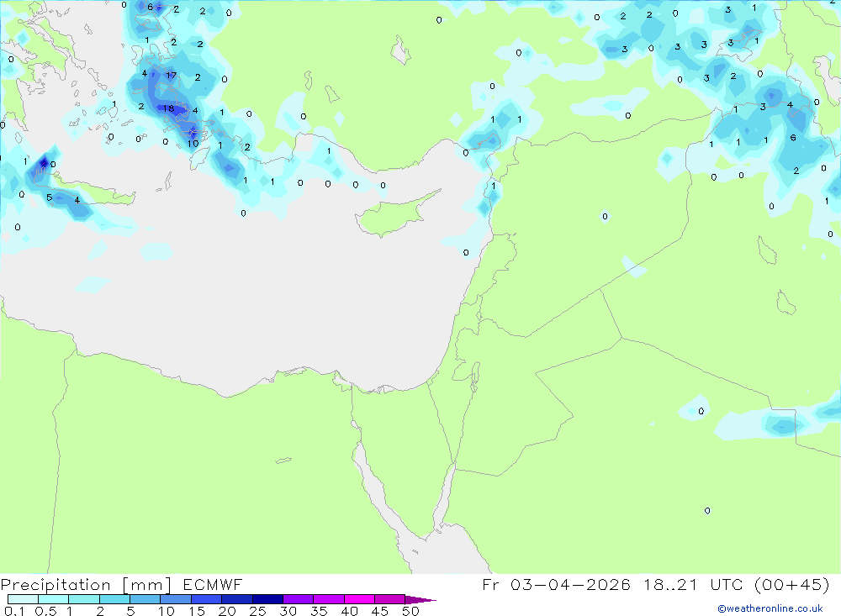Click the 25–30 mm dark navy swatch
The image size is (841, 616).
tap(267, 599)
